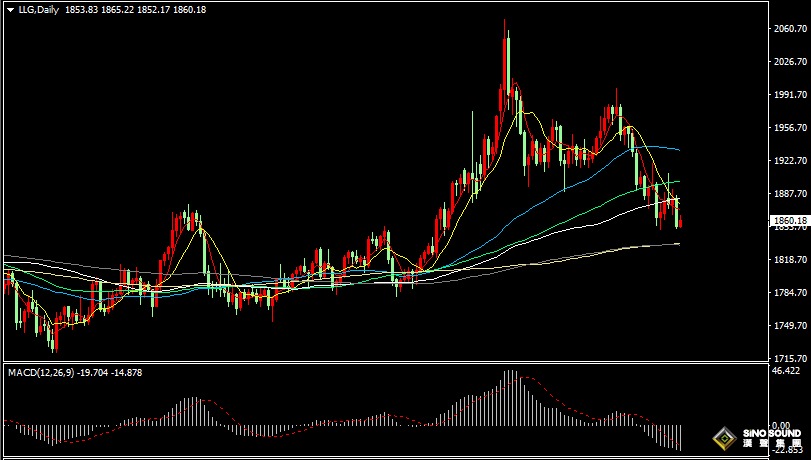Viewport: 811px width, 460px height.
Task: Click the 1784.70 price axis label
Action: coord(792,293)
